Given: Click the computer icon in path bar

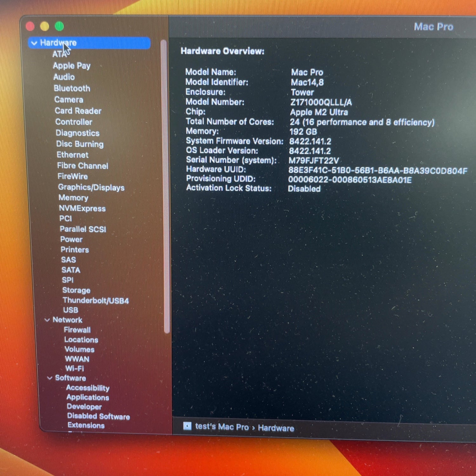Looking at the screenshot, I should tap(187, 426).
